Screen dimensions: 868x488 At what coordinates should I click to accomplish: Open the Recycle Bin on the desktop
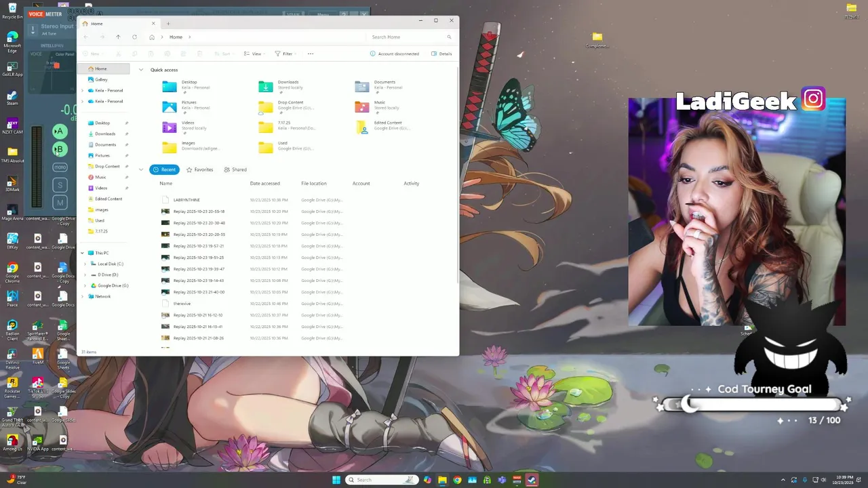tap(12, 11)
